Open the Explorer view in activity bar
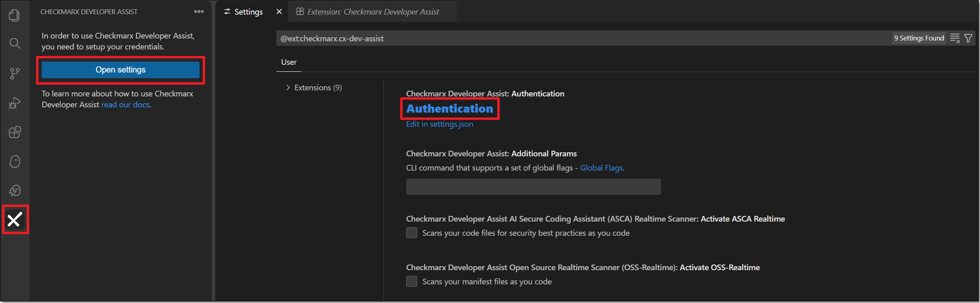 pos(15,15)
